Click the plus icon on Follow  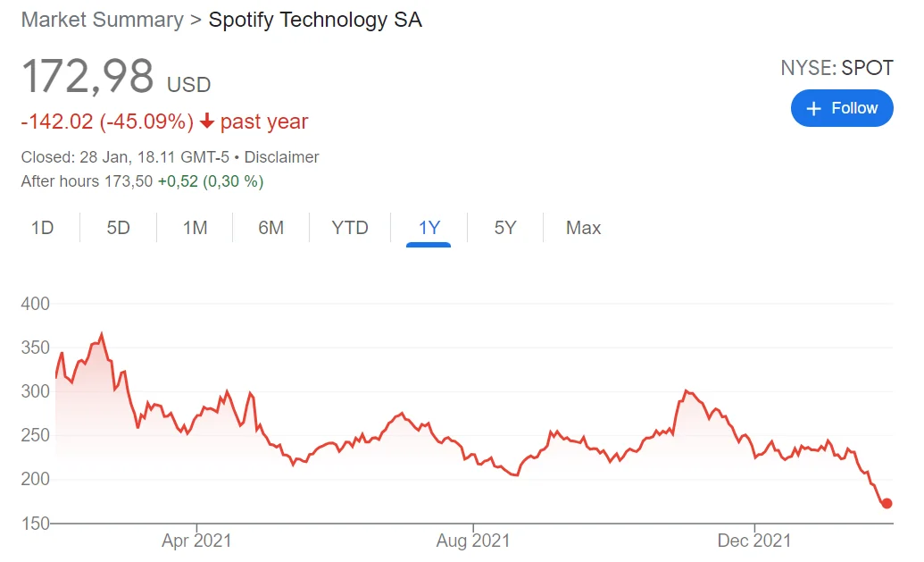point(813,108)
